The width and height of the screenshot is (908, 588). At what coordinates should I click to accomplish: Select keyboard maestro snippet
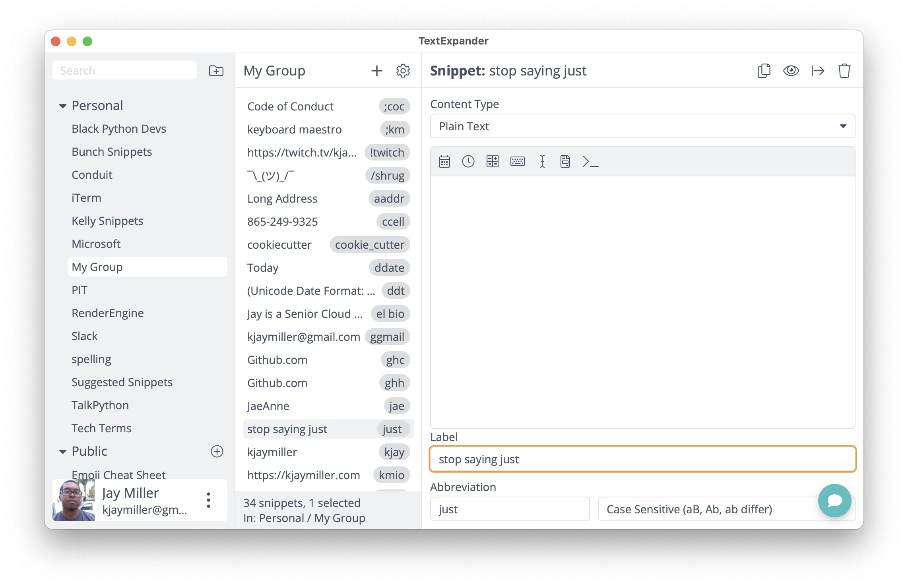pyautogui.click(x=328, y=130)
